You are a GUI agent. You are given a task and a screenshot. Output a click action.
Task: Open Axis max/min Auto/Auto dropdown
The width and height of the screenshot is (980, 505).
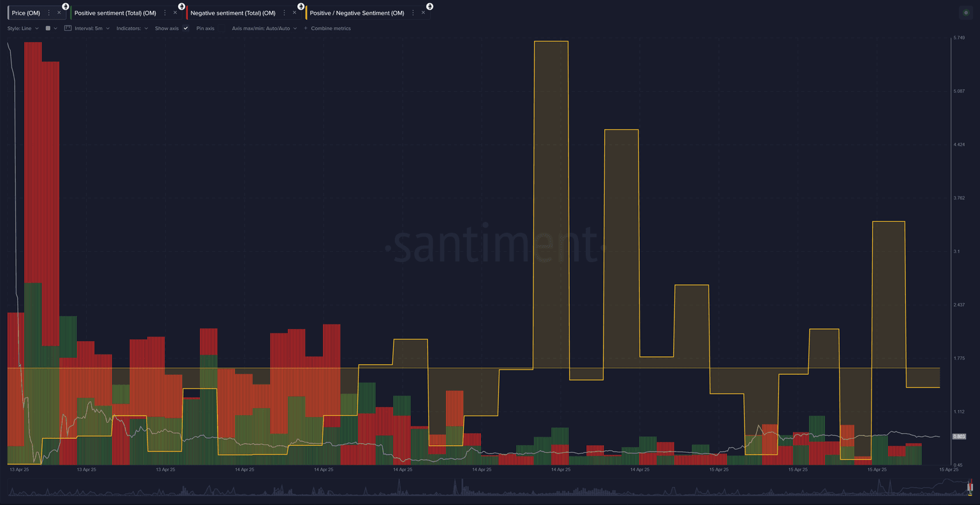[x=264, y=28]
